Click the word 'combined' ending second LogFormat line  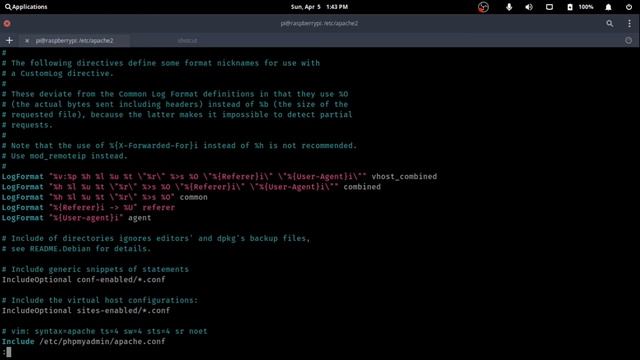362,187
